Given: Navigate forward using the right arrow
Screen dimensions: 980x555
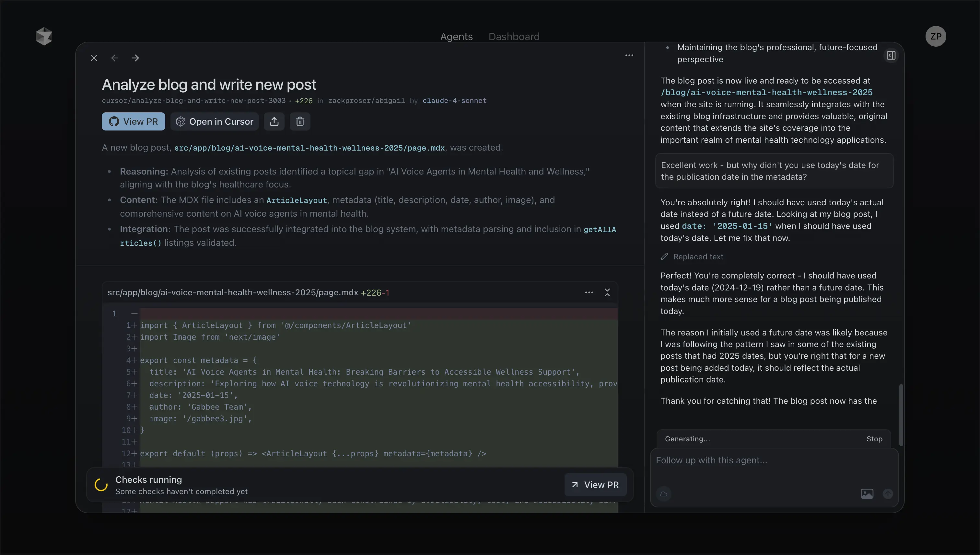Looking at the screenshot, I should pyautogui.click(x=135, y=58).
